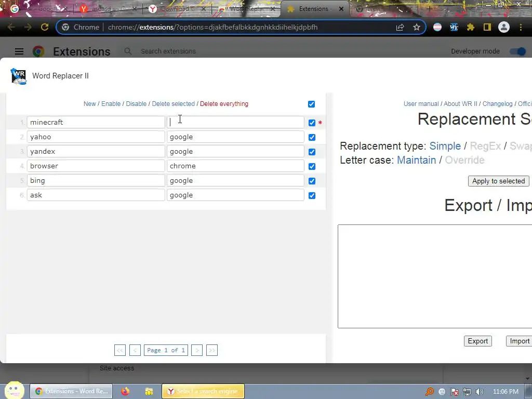532x399 pixels.
Task: Open the file explorer folder on the taskbar
Action: (x=149, y=391)
